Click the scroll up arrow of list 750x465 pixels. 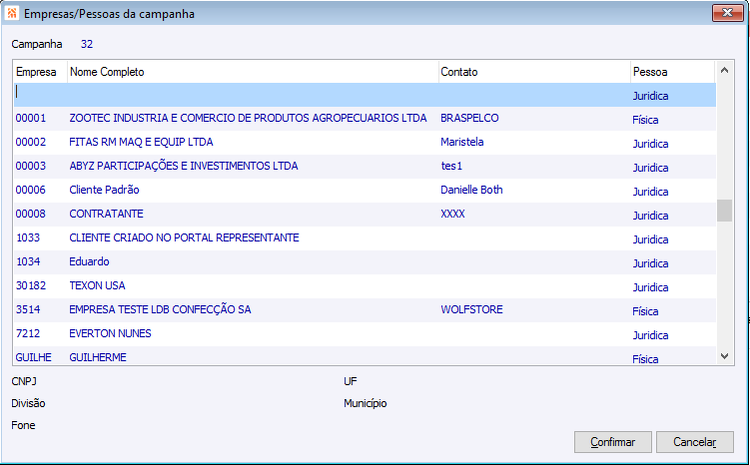coord(724,70)
